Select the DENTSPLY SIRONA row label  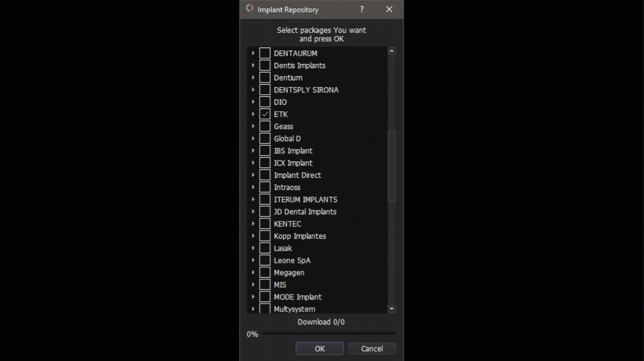pyautogui.click(x=306, y=90)
